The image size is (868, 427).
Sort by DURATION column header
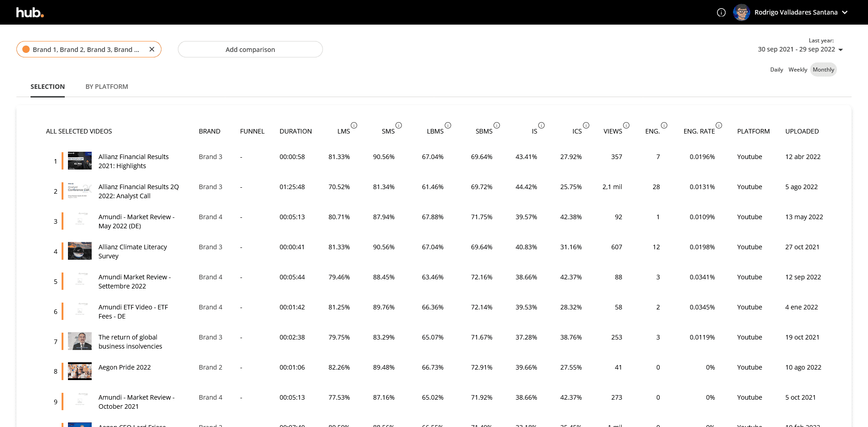click(296, 131)
